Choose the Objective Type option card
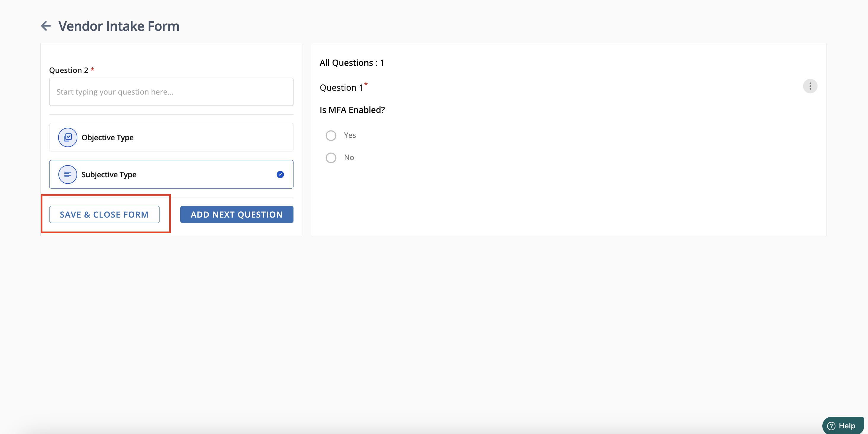Screen dimensions: 868x434 171,138
